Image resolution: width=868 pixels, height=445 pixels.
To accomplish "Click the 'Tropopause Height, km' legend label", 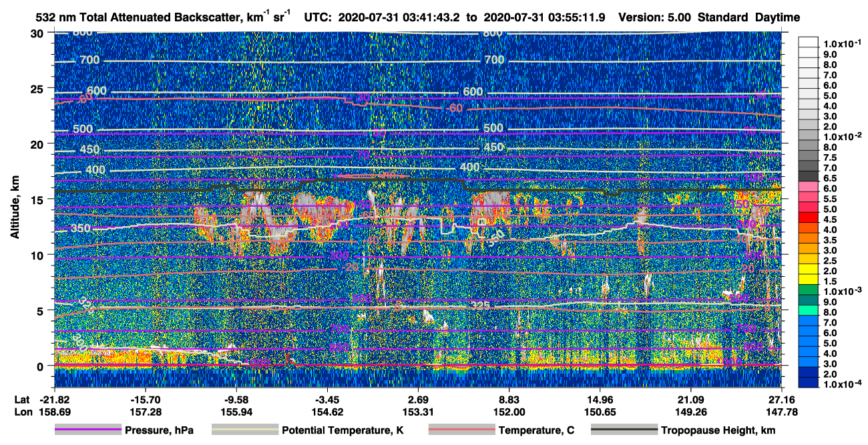I will click(718, 430).
